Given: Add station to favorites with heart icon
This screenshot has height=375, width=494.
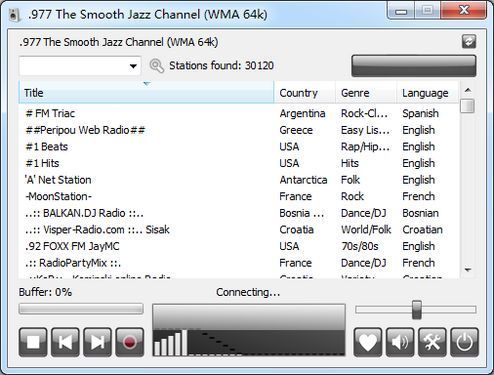Looking at the screenshot, I should tap(368, 342).
